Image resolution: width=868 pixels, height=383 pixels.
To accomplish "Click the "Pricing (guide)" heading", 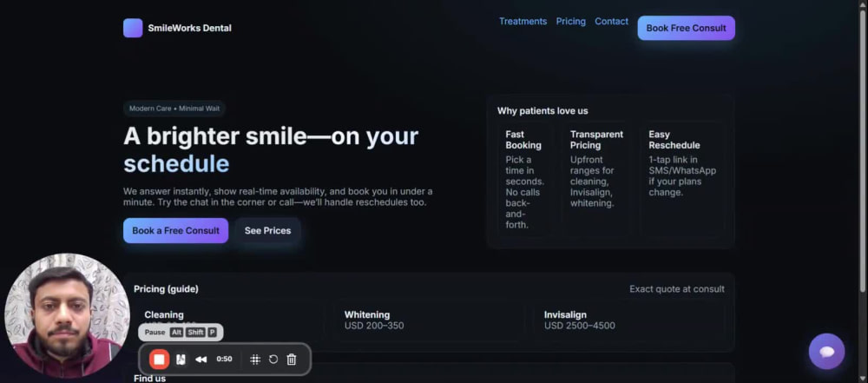I will pos(166,289).
